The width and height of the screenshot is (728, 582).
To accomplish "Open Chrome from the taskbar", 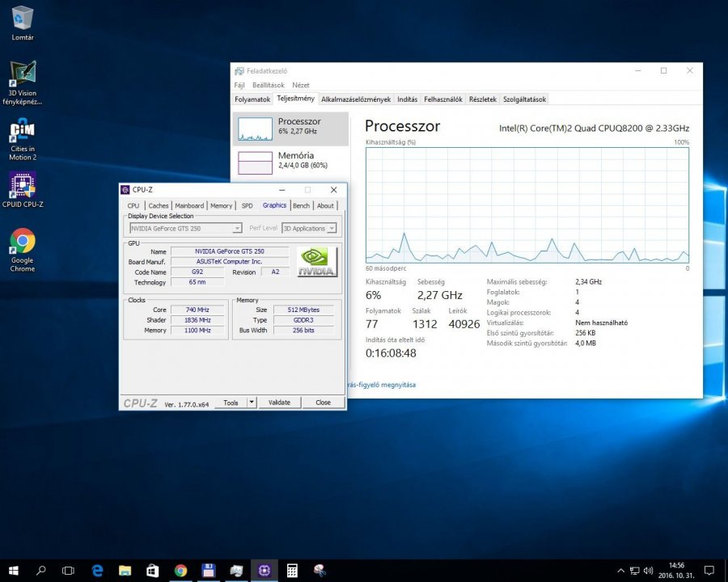I will click(180, 571).
